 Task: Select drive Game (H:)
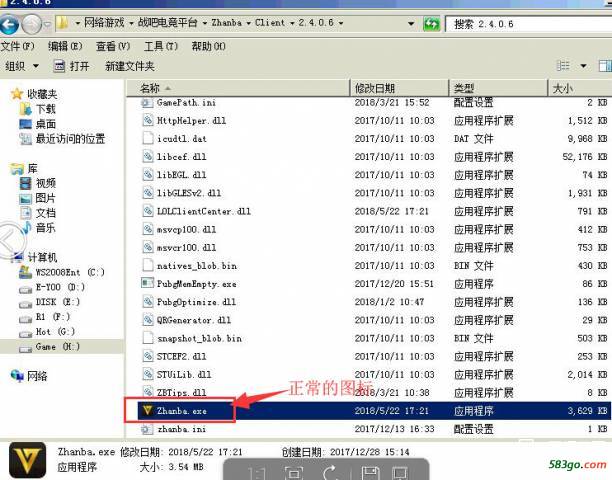pyautogui.click(x=58, y=346)
